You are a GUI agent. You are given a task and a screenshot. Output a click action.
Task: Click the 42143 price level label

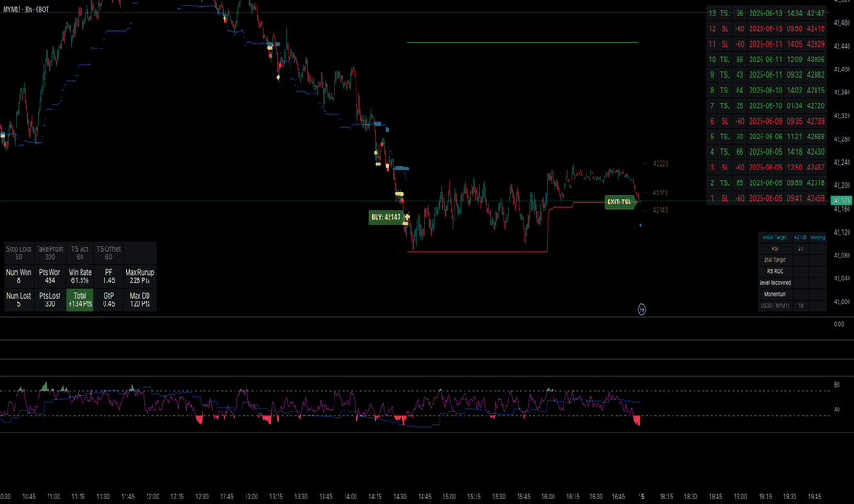(660, 210)
